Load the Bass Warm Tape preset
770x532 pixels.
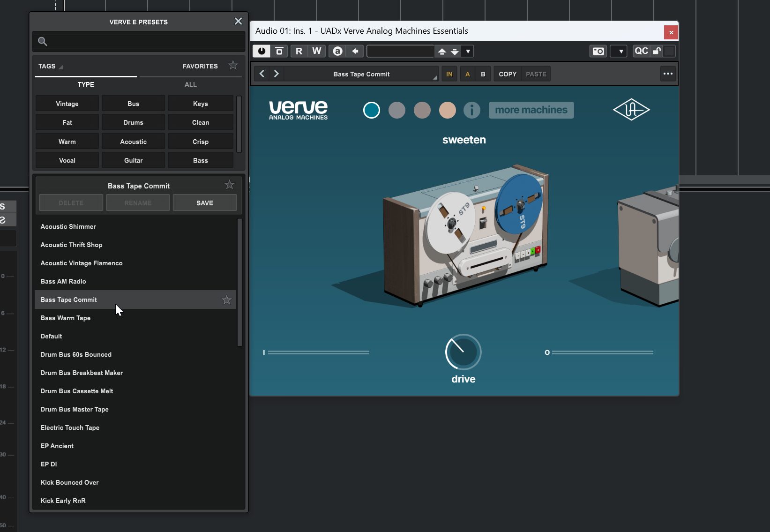[x=135, y=318]
